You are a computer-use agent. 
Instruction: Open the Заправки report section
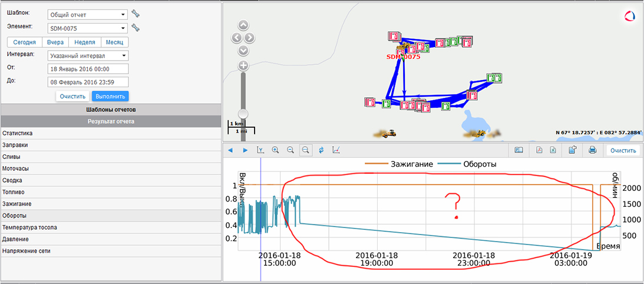tap(15, 145)
